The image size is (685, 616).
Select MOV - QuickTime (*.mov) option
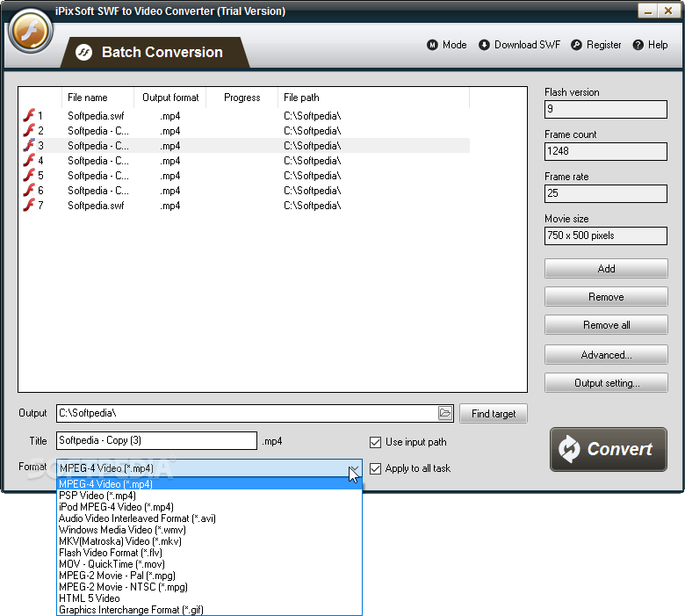209,564
